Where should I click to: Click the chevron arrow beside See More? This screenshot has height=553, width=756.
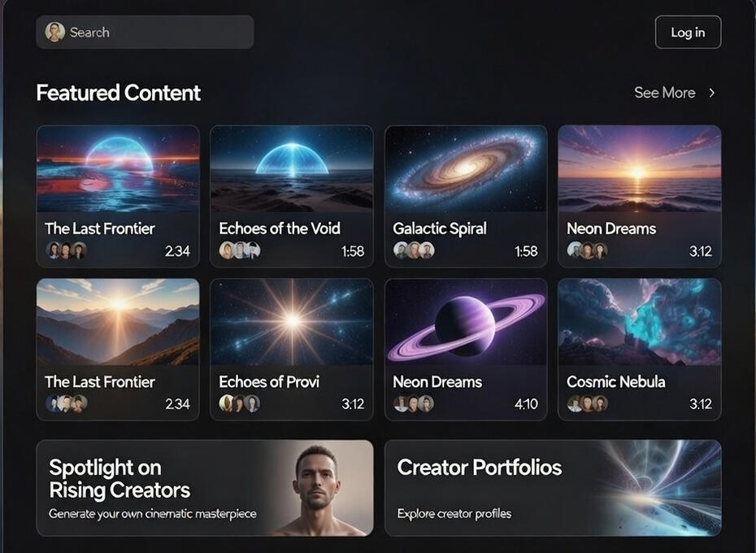(712, 93)
